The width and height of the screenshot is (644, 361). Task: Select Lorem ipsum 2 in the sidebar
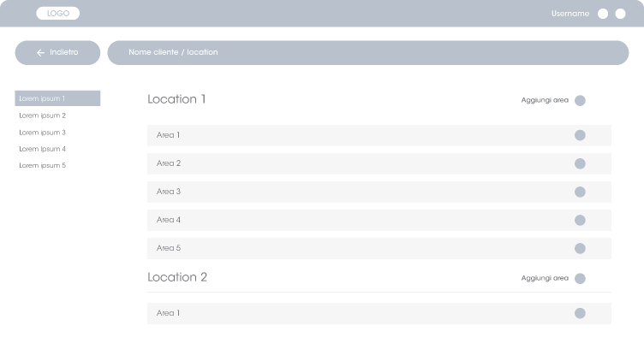(x=43, y=115)
